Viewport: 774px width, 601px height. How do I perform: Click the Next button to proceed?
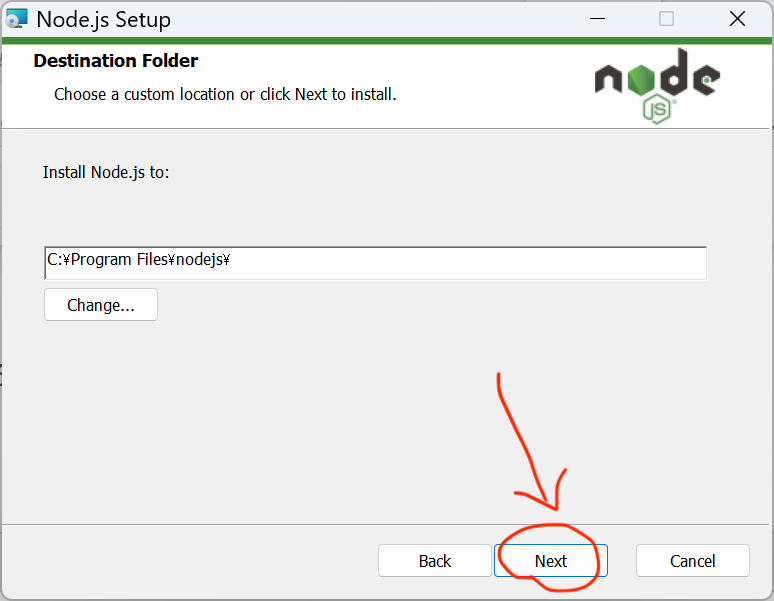[551, 561]
